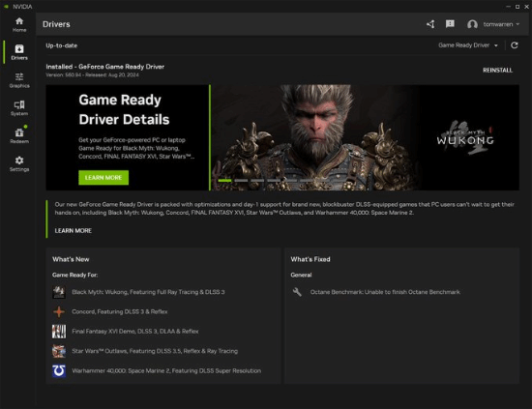Refresh driver status with reload icon
532x409 pixels.
515,45
